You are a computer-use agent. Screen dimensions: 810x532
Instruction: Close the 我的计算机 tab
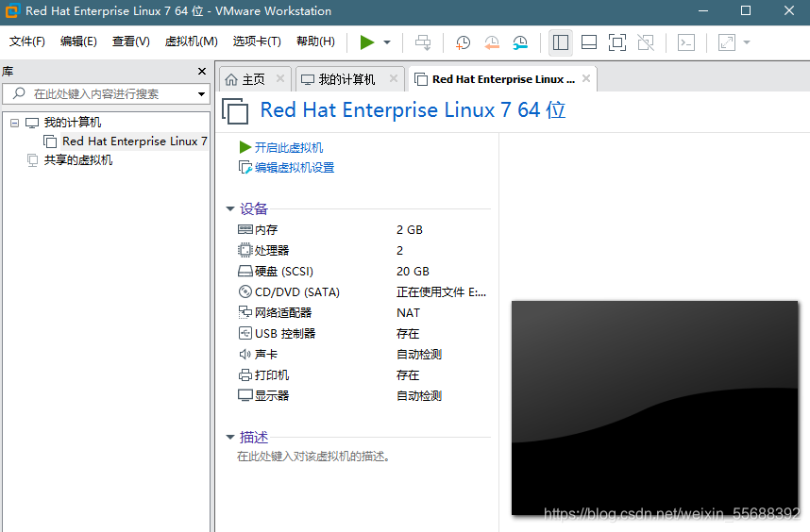[393, 78]
